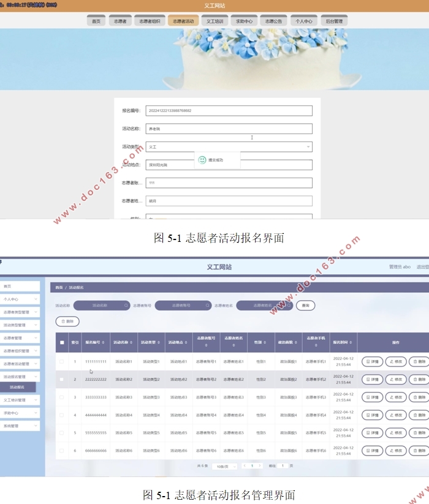Open the 首页 tab in top navigation bar
Viewport: 429px width, 504px height.
[x=96, y=21]
